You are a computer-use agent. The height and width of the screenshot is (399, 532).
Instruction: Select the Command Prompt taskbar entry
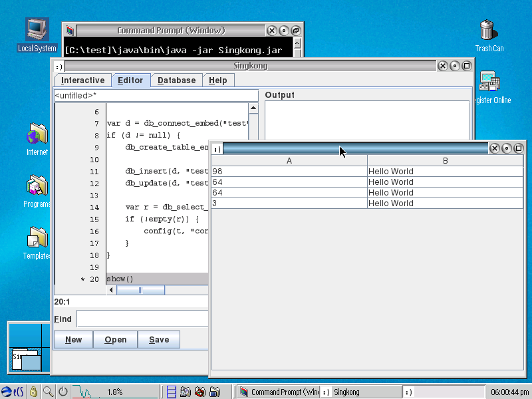point(278,392)
